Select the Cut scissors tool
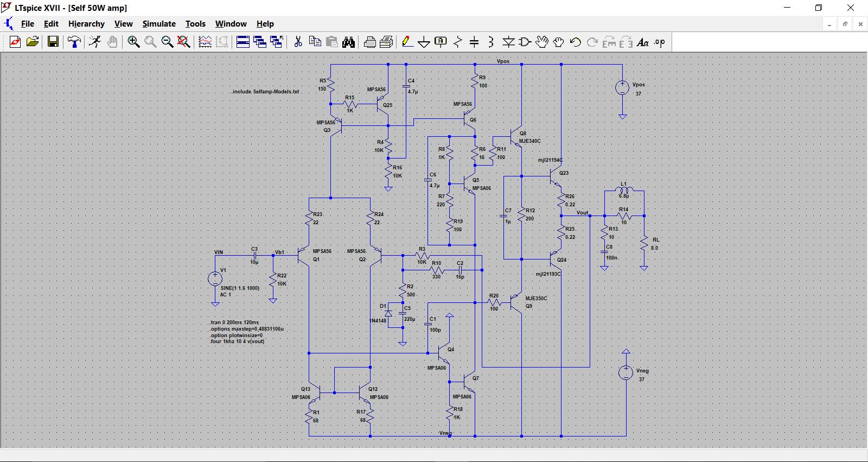 click(298, 42)
